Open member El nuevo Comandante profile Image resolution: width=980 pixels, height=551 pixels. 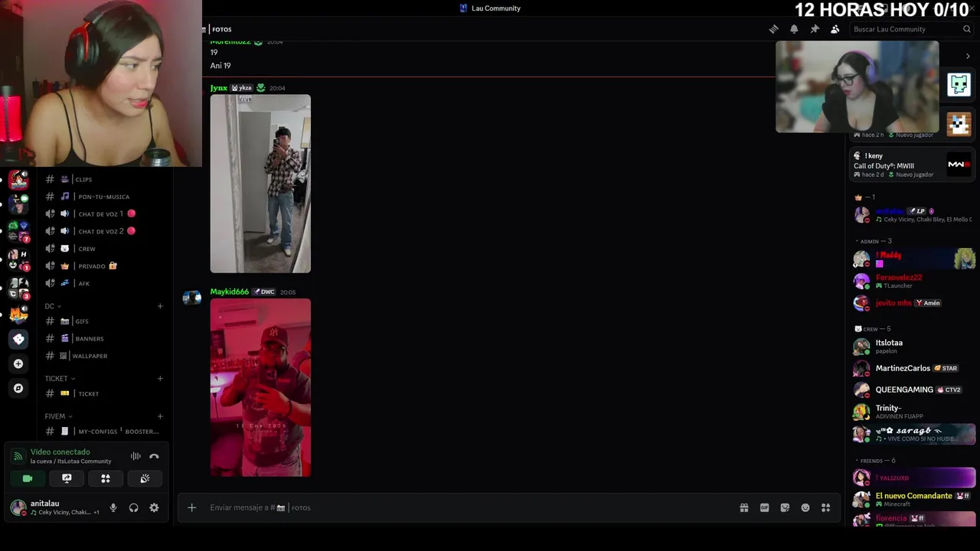click(914, 499)
